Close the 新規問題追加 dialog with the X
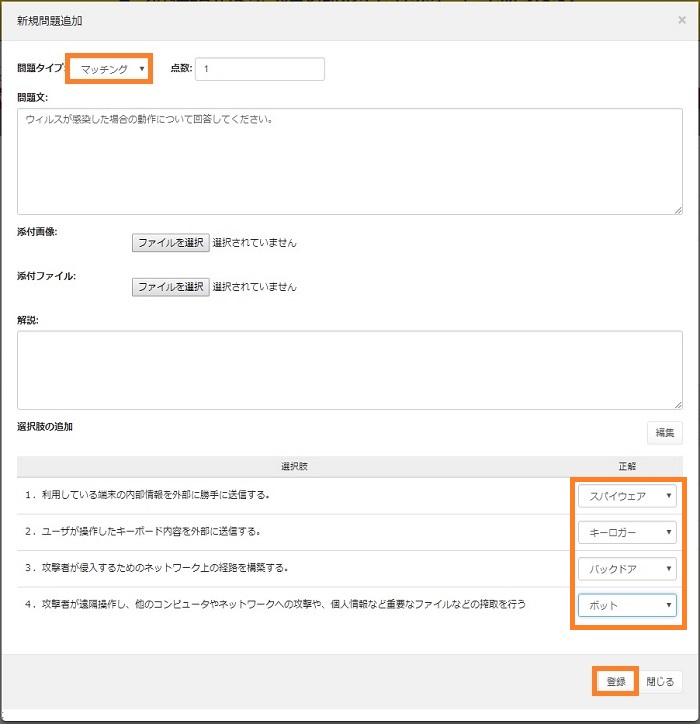 681,19
